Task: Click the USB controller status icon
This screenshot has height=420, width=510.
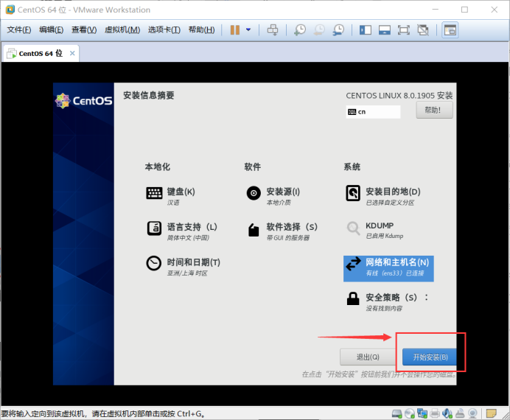Action: (460, 413)
